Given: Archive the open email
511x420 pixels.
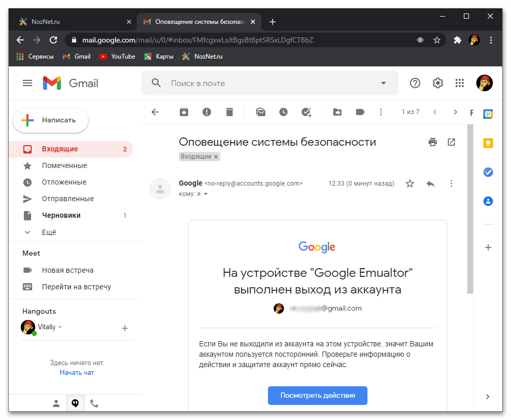Looking at the screenshot, I should click(184, 112).
